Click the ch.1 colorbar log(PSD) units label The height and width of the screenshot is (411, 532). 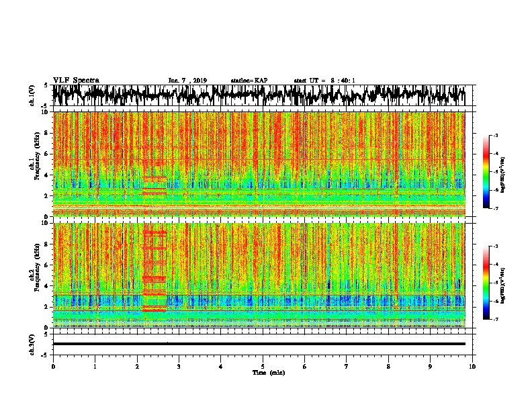(503, 175)
